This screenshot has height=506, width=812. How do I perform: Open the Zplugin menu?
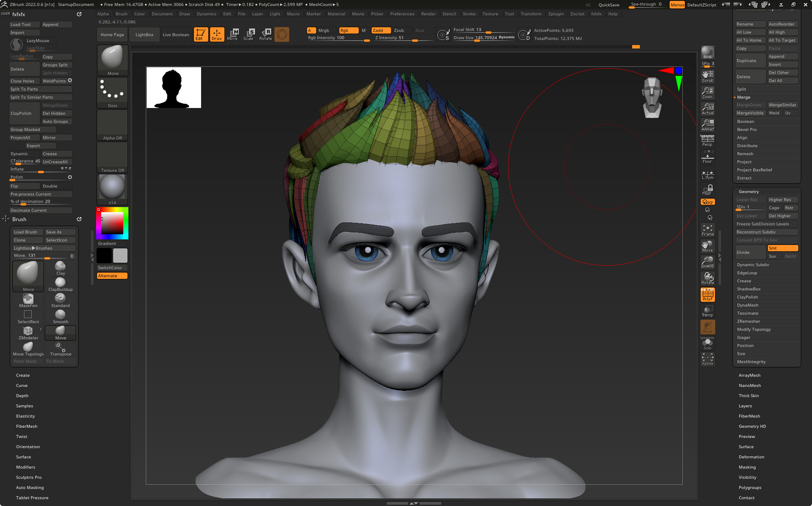click(x=556, y=14)
